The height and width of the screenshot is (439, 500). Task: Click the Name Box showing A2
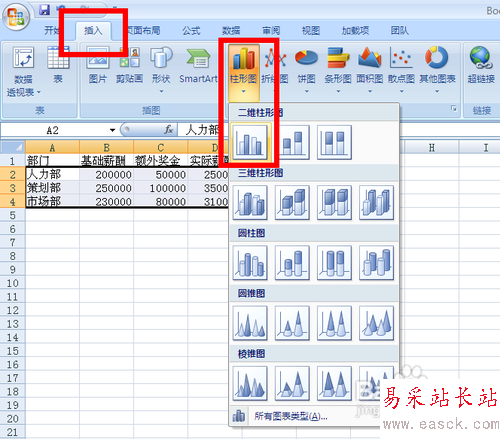(53, 130)
